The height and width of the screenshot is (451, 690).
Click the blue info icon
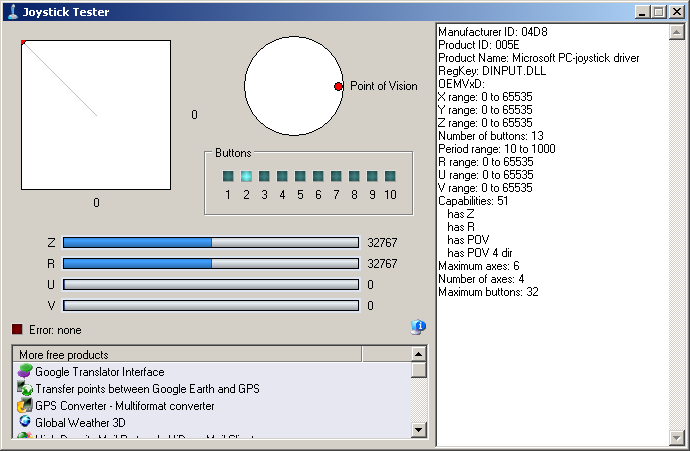click(418, 327)
